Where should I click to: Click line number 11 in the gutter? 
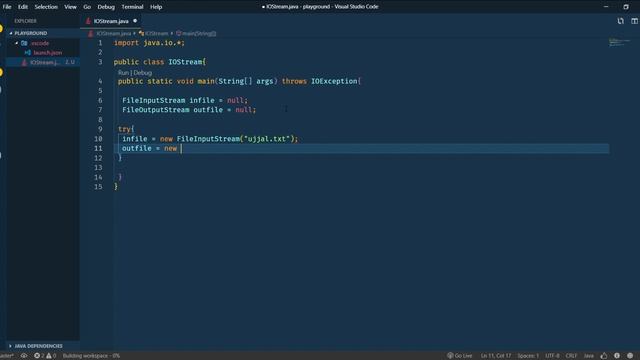98,148
